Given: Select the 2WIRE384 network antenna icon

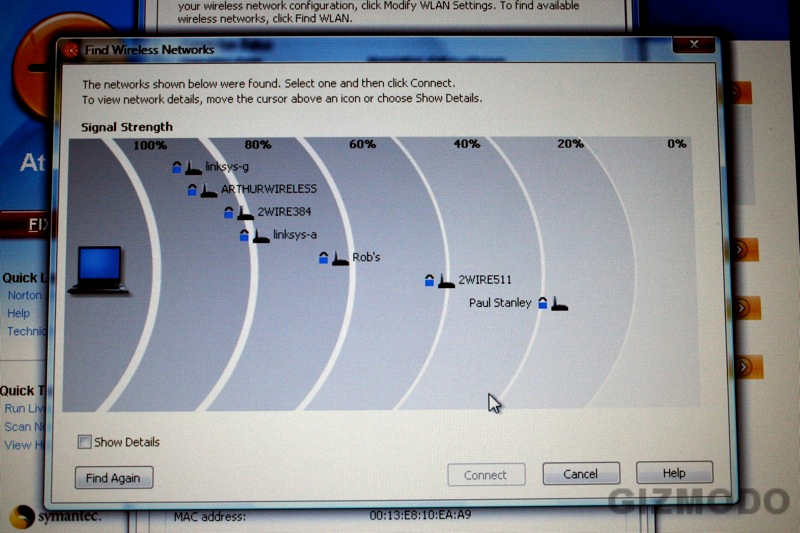Looking at the screenshot, I should (245, 213).
